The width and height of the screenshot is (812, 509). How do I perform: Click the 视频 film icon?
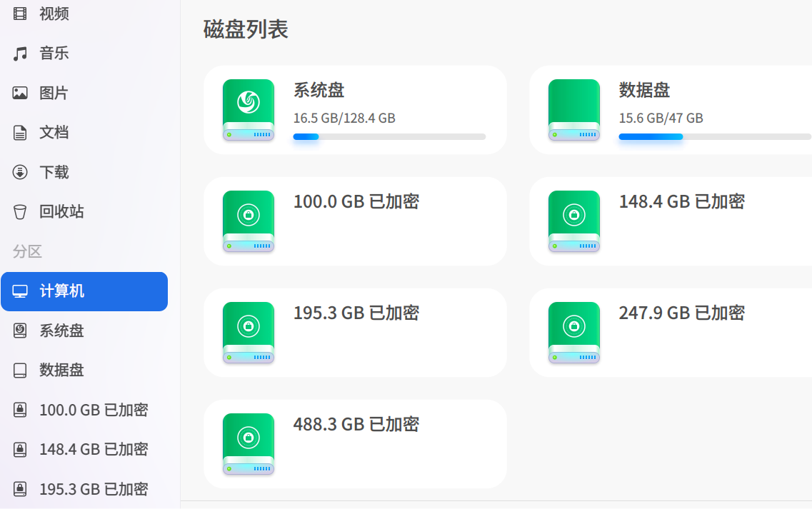(20, 14)
